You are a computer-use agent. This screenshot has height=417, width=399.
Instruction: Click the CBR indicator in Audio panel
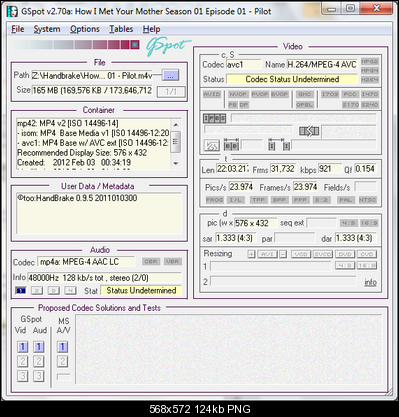click(151, 261)
